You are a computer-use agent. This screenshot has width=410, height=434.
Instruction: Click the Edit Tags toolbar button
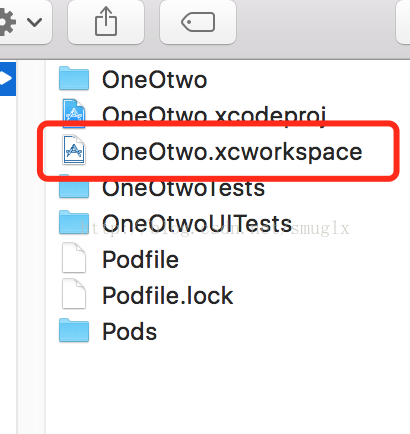click(x=198, y=22)
